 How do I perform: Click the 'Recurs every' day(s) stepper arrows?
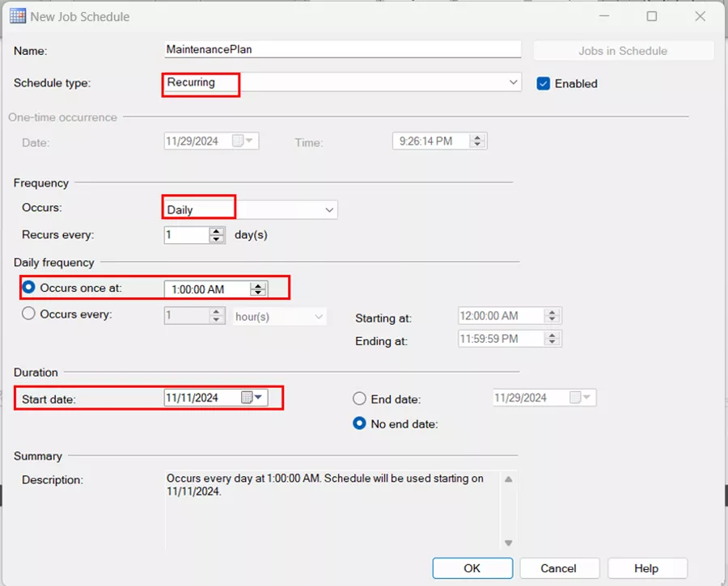click(x=216, y=234)
